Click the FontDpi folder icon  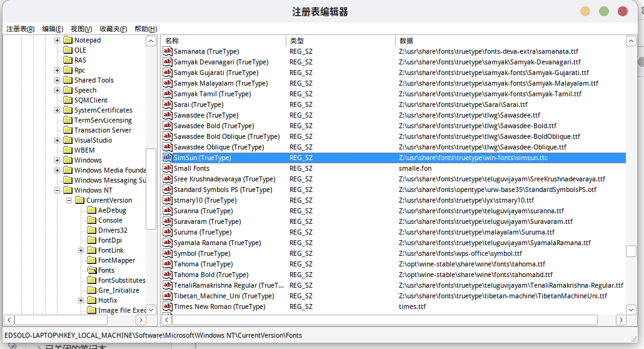(x=91, y=240)
